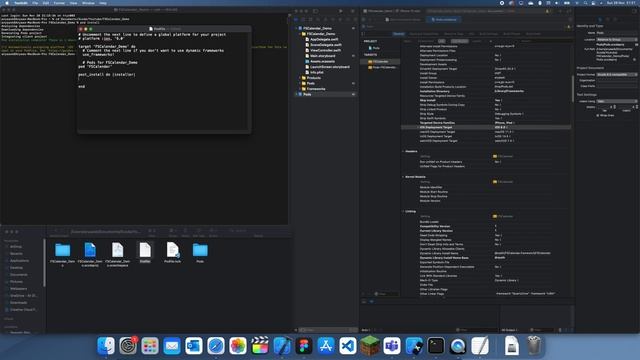The height and width of the screenshot is (360, 640).
Task: Open Applications in the Finder sidebar
Action: point(19,260)
